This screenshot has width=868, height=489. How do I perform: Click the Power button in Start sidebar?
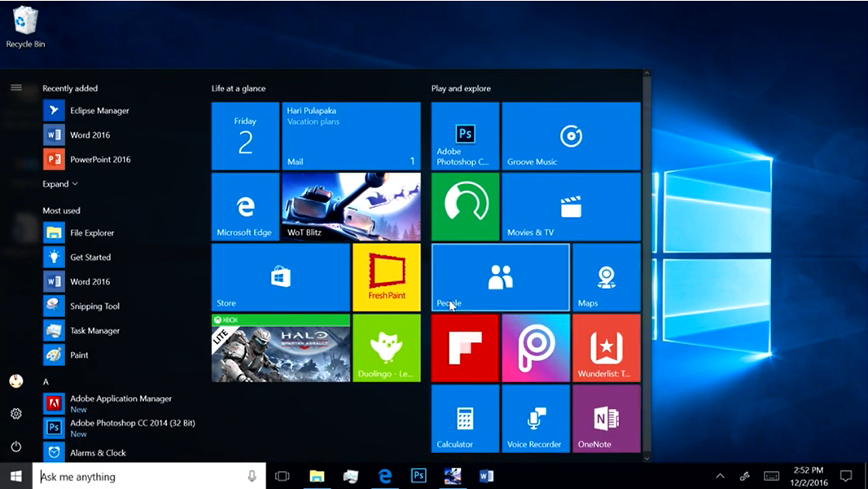click(x=15, y=447)
